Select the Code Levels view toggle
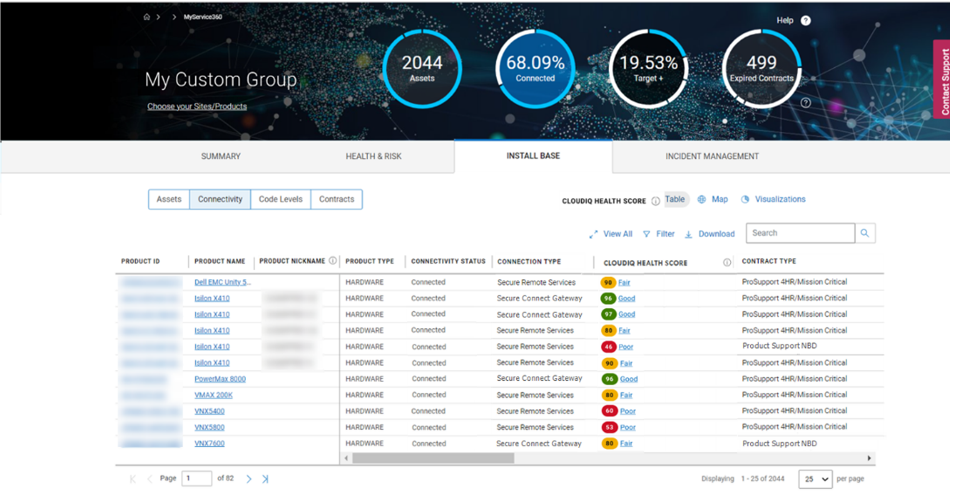 click(x=280, y=199)
